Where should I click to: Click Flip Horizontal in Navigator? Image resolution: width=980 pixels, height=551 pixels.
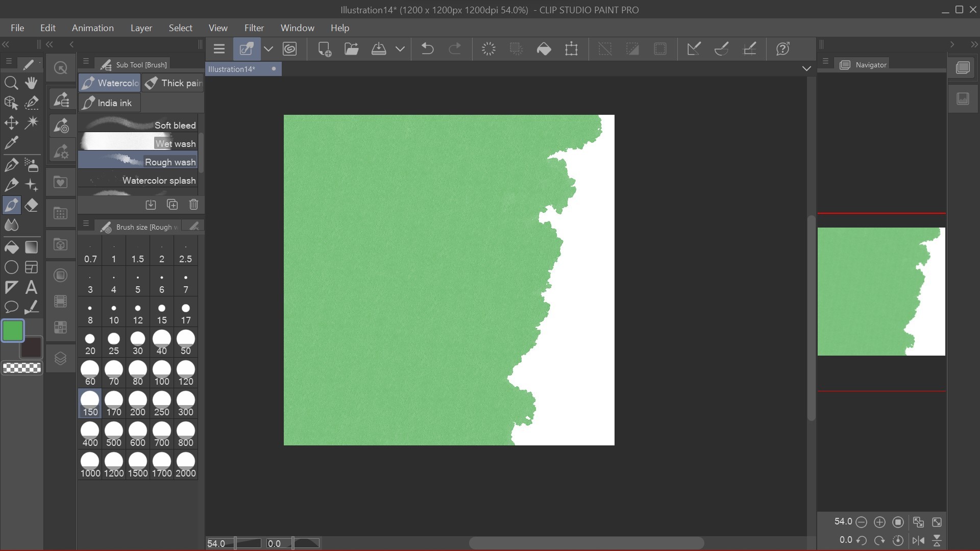(918, 540)
